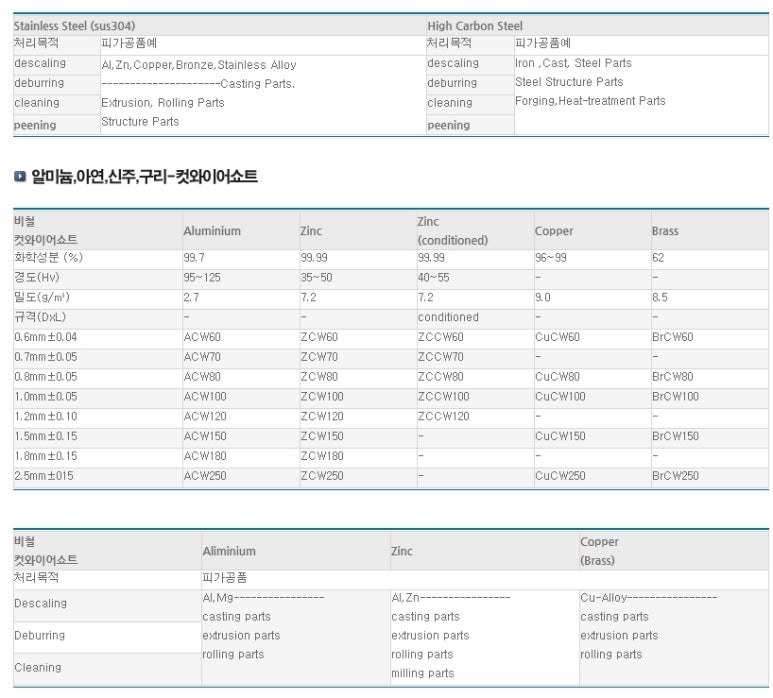
Task: Click the blue arrow bullet icon beside the 알미늄 heading
Action: [20, 176]
